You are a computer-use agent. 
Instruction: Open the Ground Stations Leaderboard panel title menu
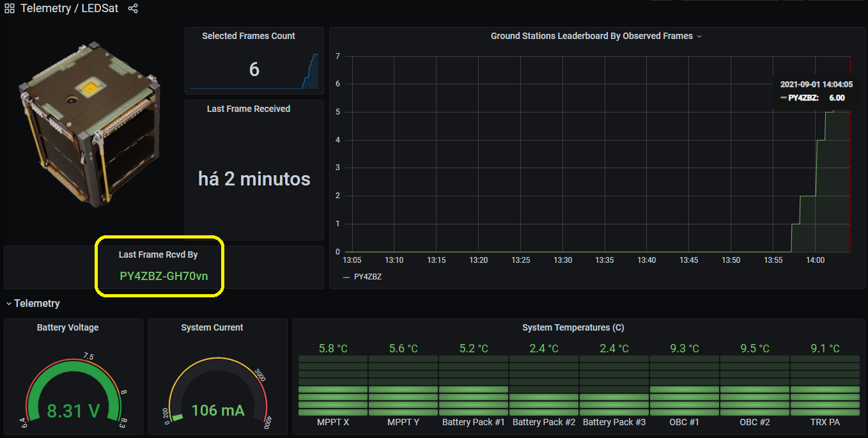(x=592, y=36)
